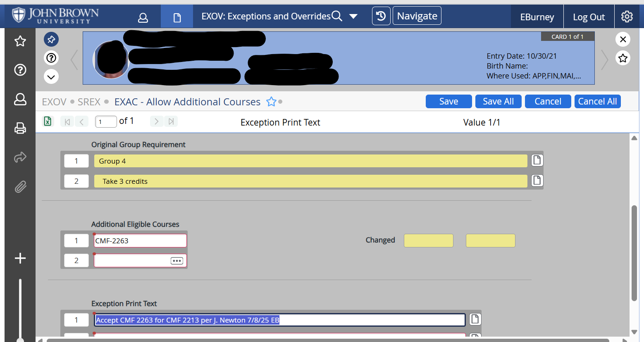Go to EXOV breadcrumb

point(54,102)
